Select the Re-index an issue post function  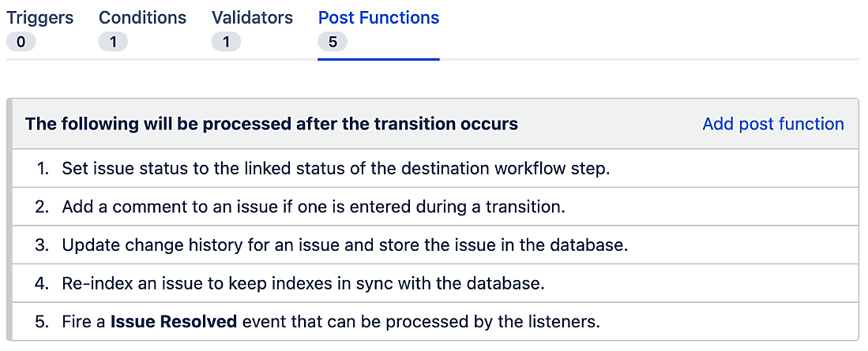[x=435, y=283]
